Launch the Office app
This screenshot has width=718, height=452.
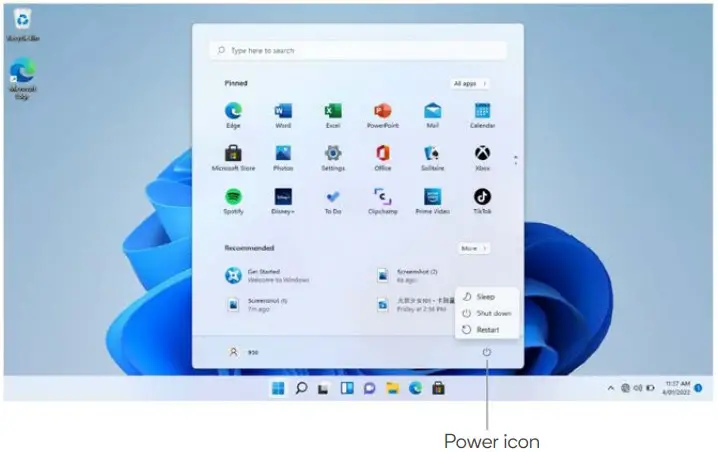383,158
